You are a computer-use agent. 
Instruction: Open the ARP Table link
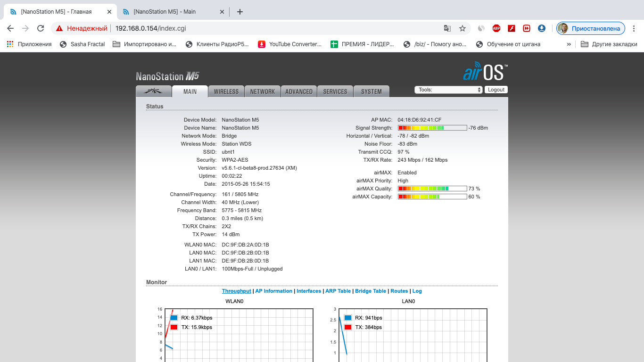(338, 291)
